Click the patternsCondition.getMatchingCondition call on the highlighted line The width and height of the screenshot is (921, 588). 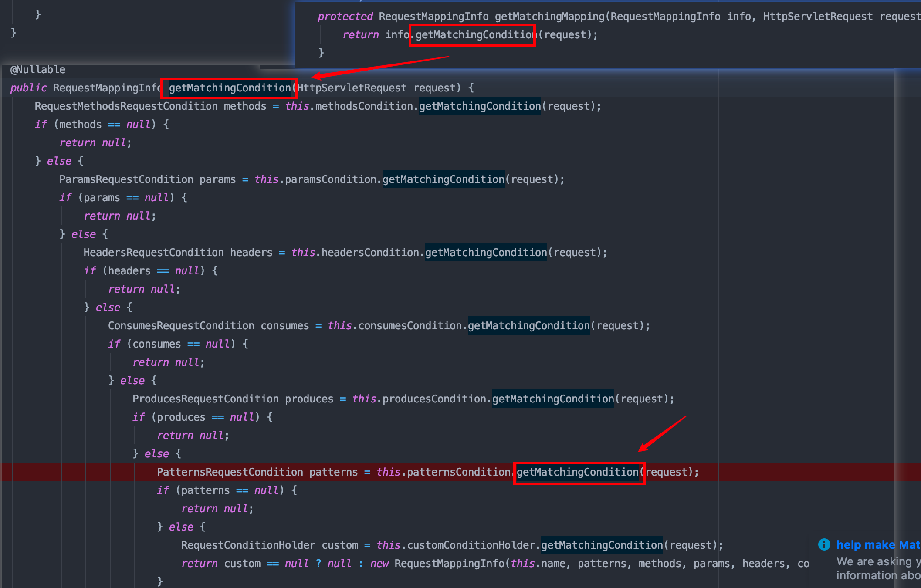pyautogui.click(x=577, y=472)
